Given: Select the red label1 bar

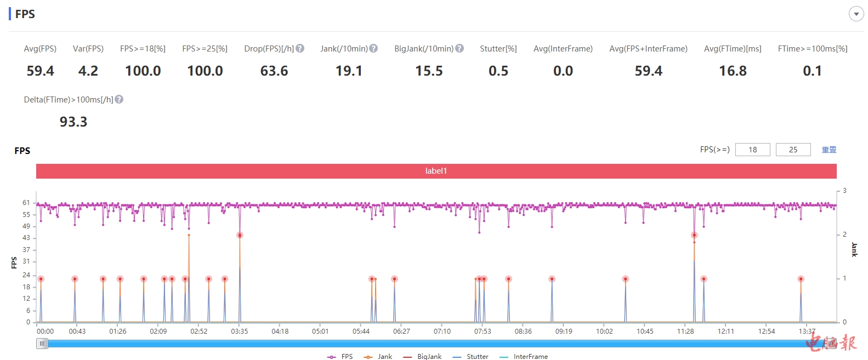Looking at the screenshot, I should (x=436, y=171).
